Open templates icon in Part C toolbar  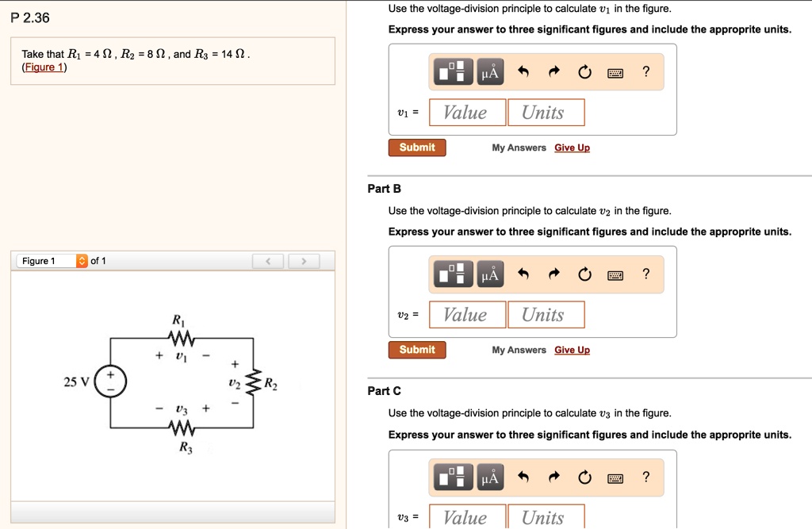453,477
